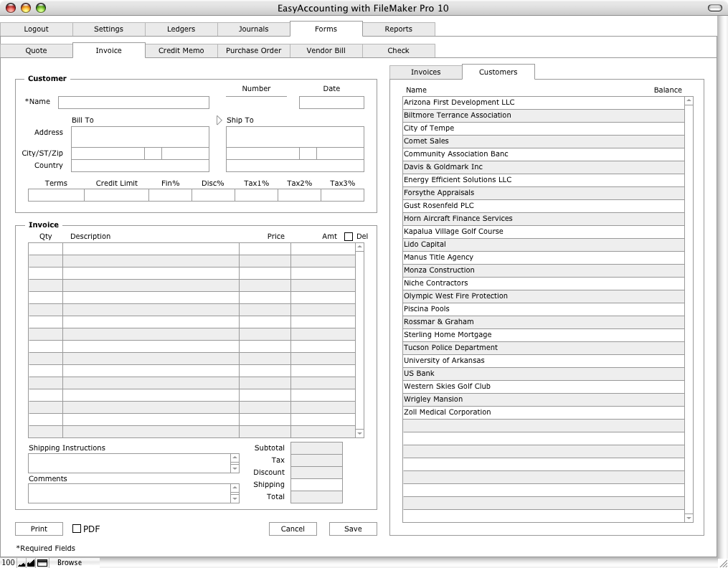Select the Invoice form tab
The height and width of the screenshot is (568, 728).
108,51
